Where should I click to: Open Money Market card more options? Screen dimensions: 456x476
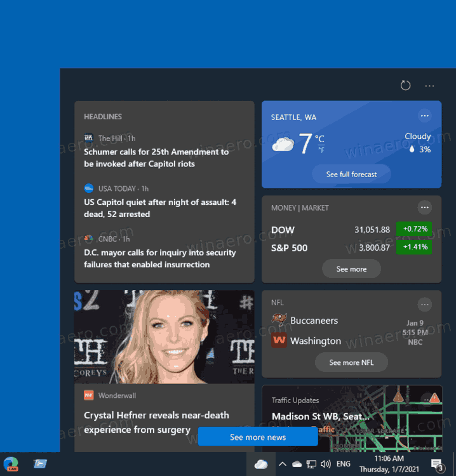coord(424,208)
